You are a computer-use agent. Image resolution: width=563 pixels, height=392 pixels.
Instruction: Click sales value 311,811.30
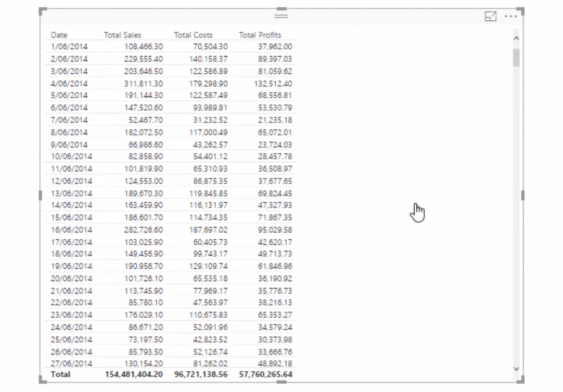pyautogui.click(x=144, y=84)
